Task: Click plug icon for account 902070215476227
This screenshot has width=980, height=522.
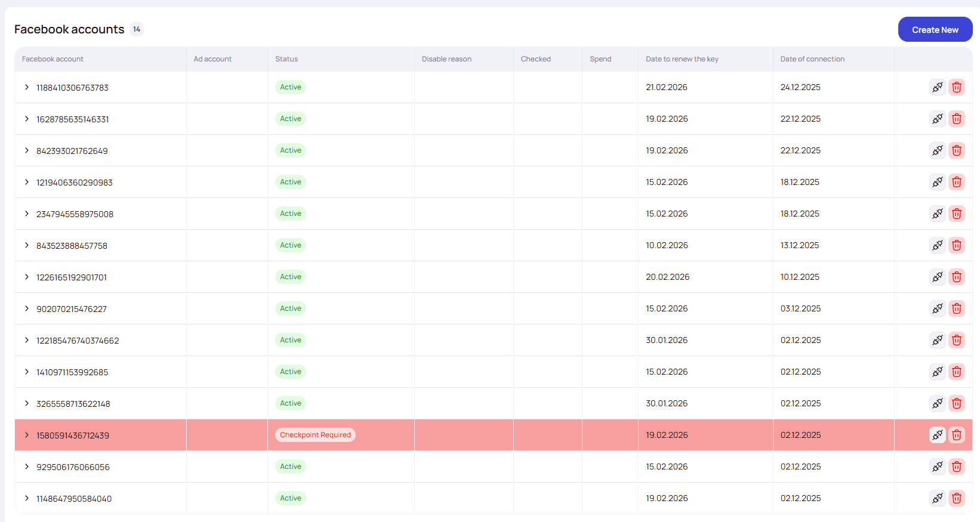Action: (938, 308)
